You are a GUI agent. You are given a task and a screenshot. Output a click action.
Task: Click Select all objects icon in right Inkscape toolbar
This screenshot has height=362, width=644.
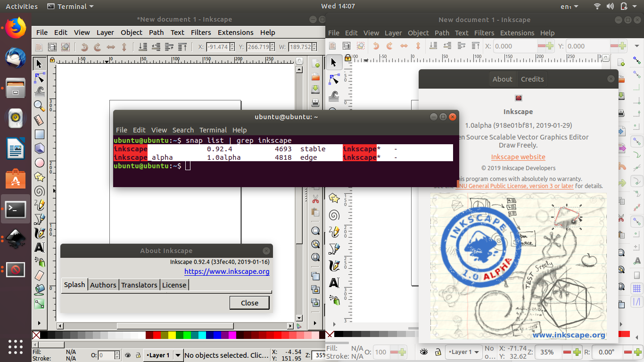coord(347,46)
